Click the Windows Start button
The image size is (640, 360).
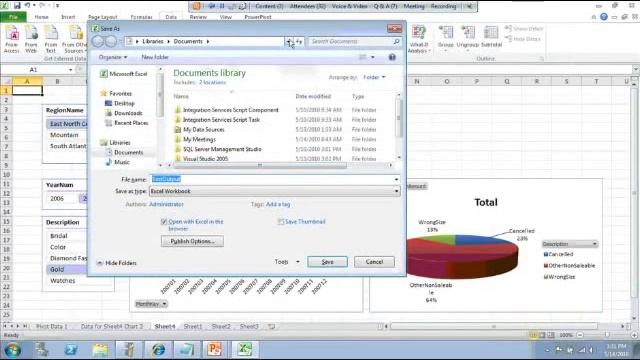13,350
